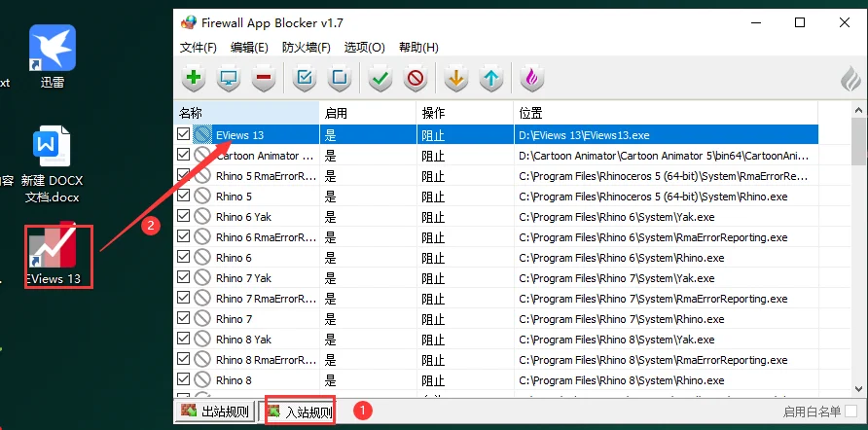The image size is (868, 430).
Task: Switch to the 出站规则 tab
Action: [215, 412]
